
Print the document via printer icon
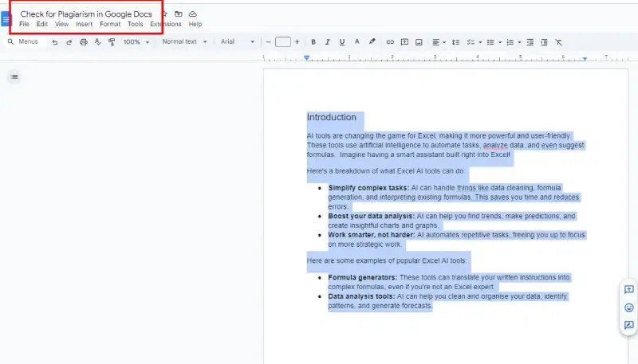coord(84,42)
